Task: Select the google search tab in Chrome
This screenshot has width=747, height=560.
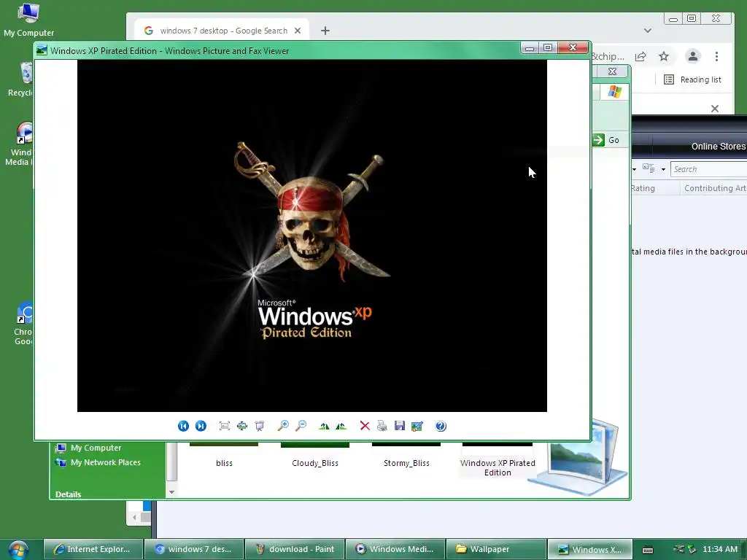Action: click(x=222, y=31)
